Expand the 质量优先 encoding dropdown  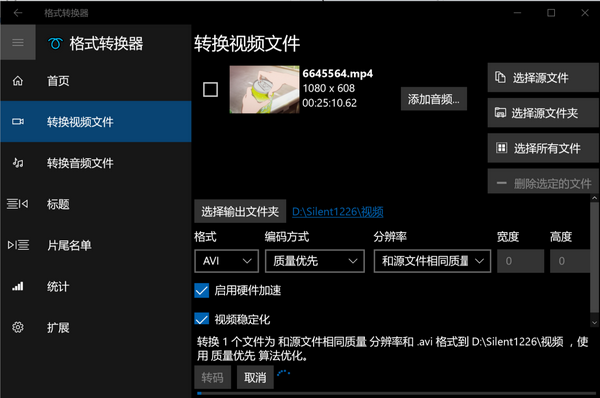click(x=315, y=261)
